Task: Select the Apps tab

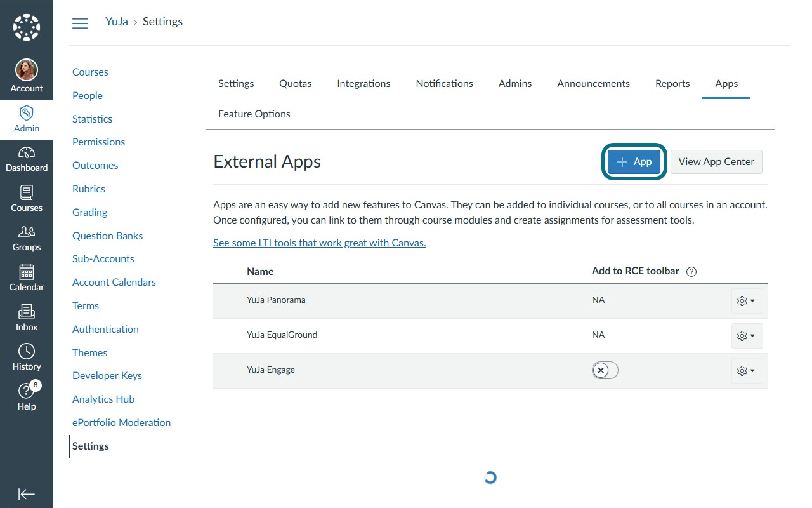Action: pyautogui.click(x=726, y=84)
